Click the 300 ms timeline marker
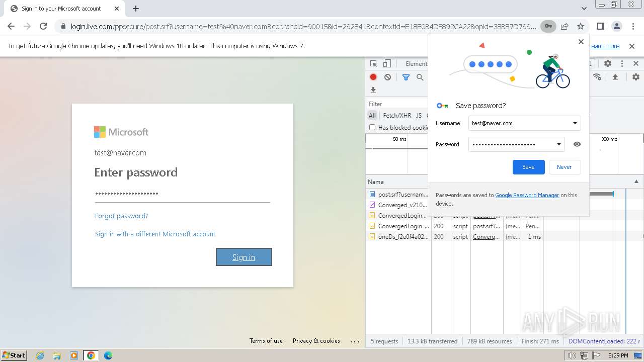 click(x=609, y=139)
